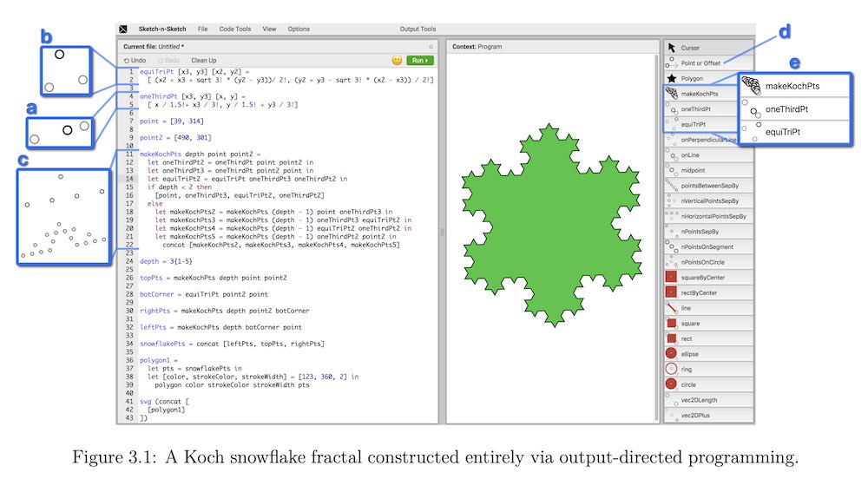Select the Point or Offset tool

pos(701,63)
